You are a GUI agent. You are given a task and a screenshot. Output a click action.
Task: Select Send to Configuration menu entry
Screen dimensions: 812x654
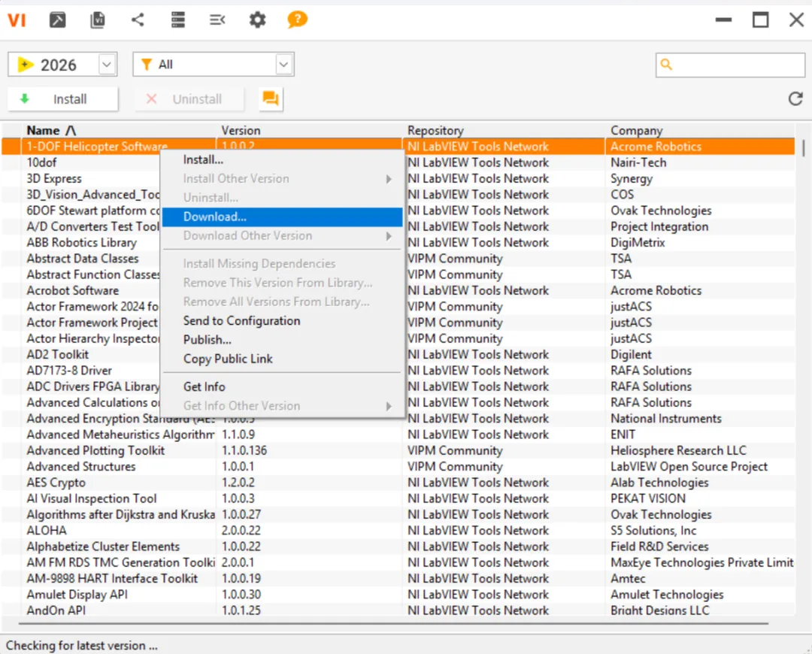click(241, 320)
